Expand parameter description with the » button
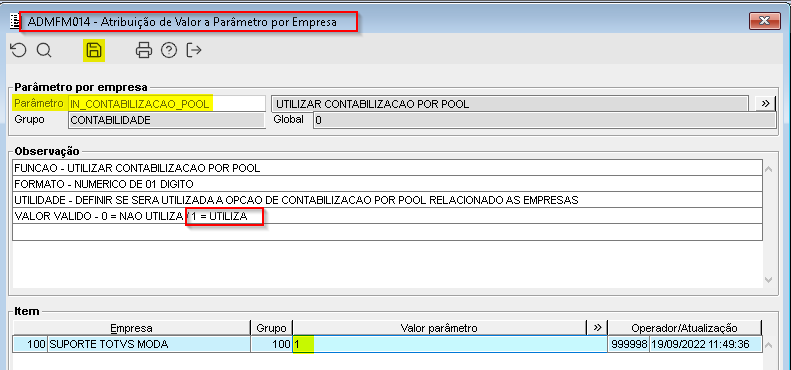 click(x=765, y=103)
